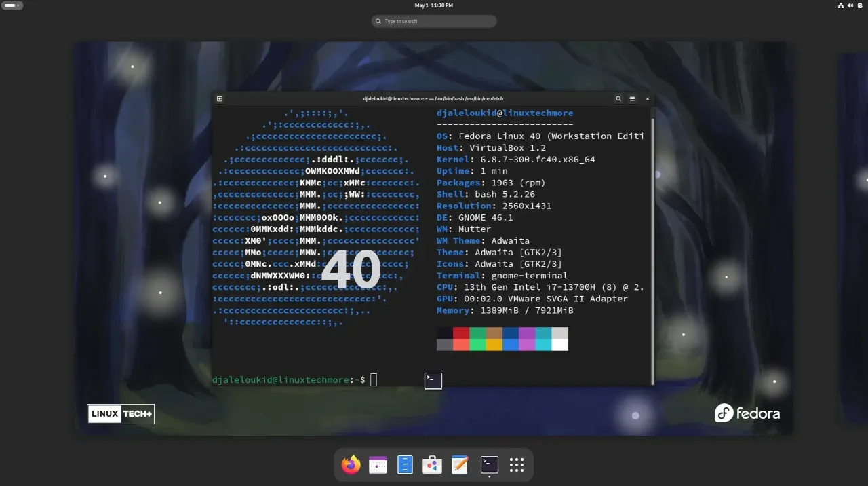This screenshot has width=868, height=486.
Task: Show all applications grid
Action: point(517,465)
